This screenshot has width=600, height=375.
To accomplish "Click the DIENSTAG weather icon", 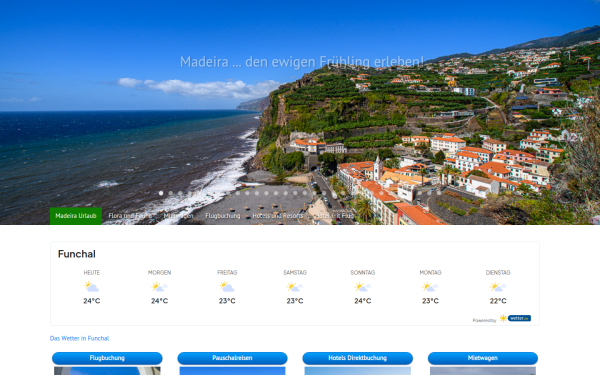I will [498, 287].
